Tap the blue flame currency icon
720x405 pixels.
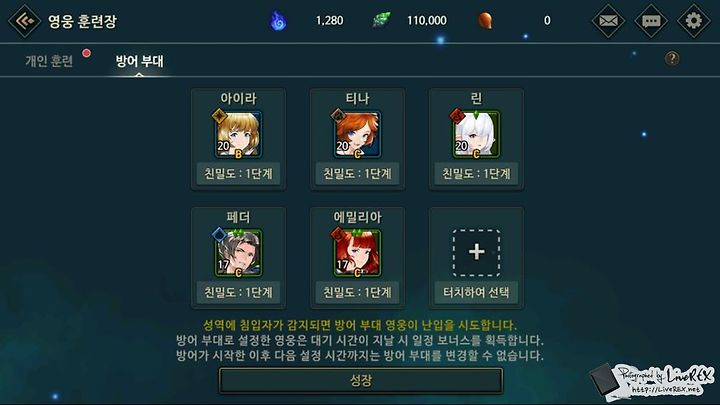[278, 21]
